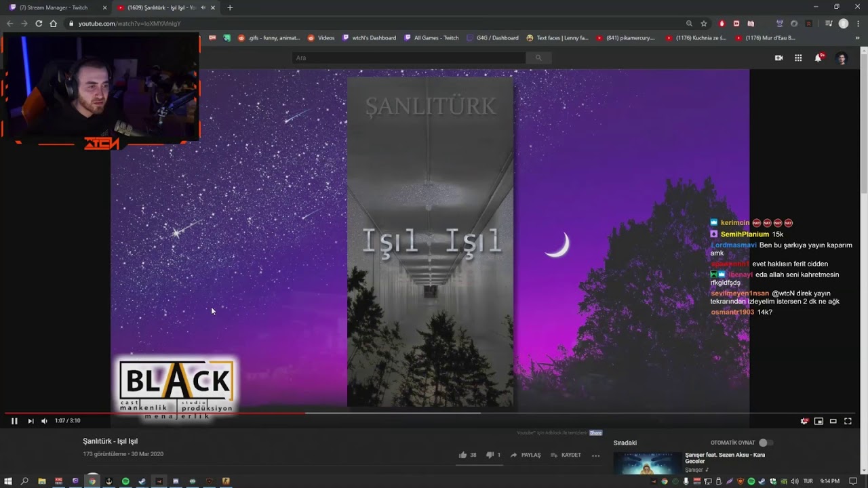Mute the video volume icon
Viewport: 868px width, 488px height.
pyautogui.click(x=45, y=421)
